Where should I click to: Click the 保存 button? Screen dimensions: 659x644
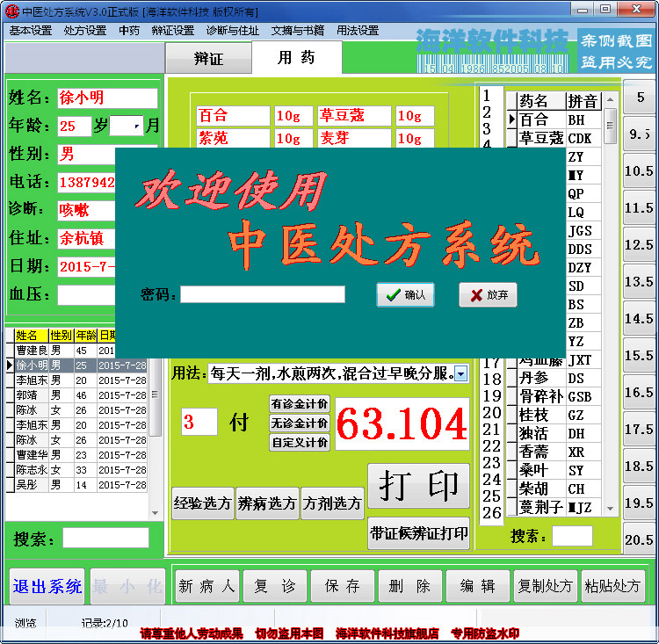point(343,586)
